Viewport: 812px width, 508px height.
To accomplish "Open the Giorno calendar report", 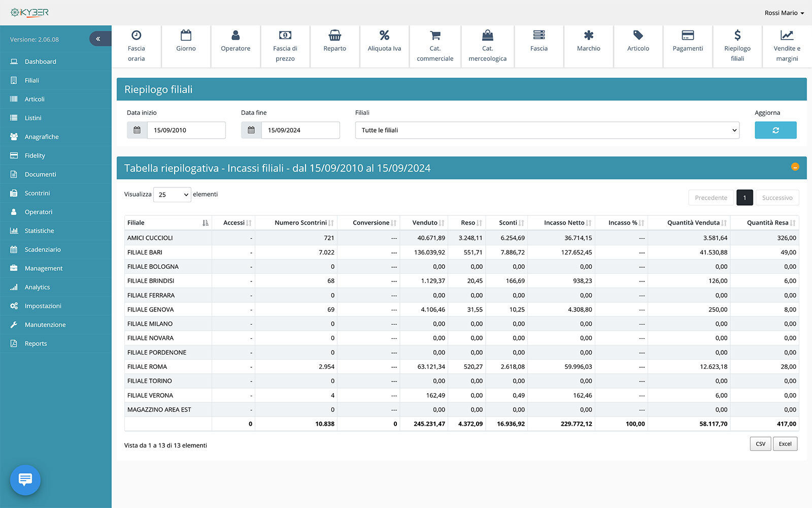I will coord(186,46).
